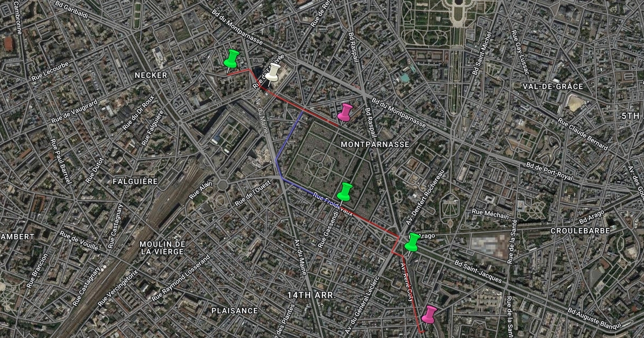Click the Bd de Port-Royal street label
Viewport: 644px width, 338px height.
[x=550, y=172]
